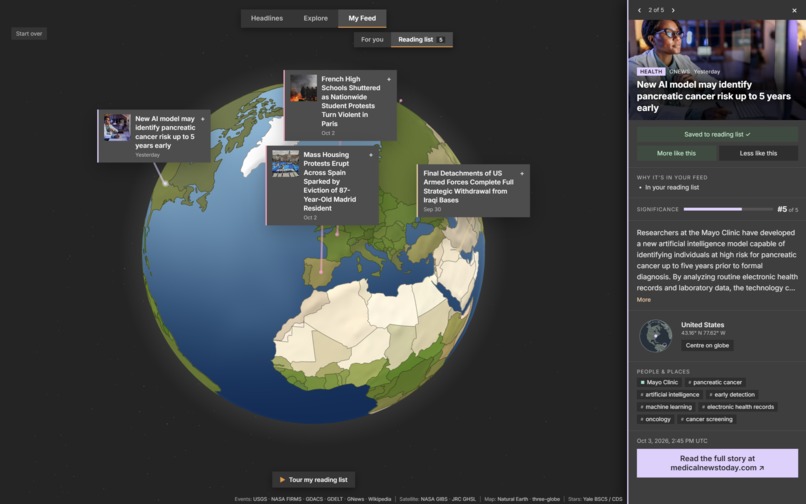Click the Yale BSC5 / CDS attribution link
The height and width of the screenshot is (504, 806).
coord(602,499)
